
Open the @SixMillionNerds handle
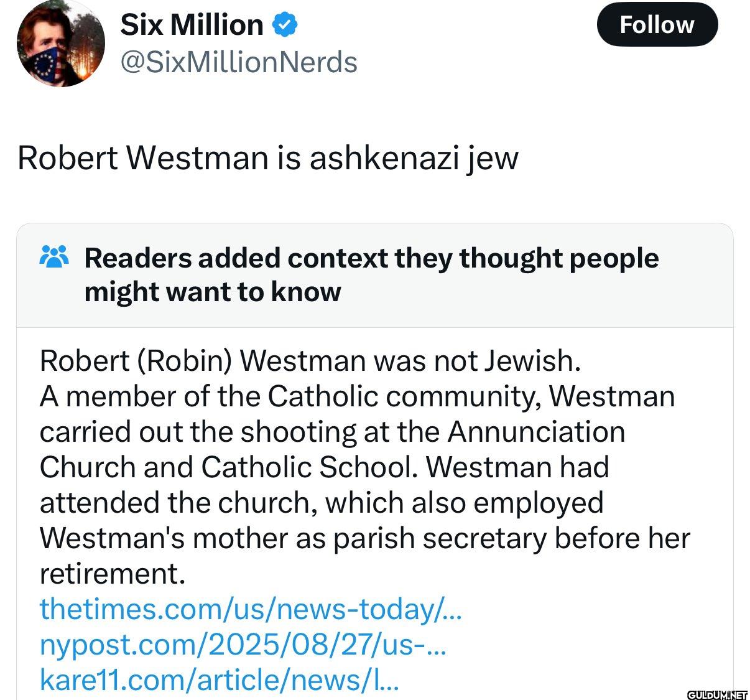coord(238,62)
